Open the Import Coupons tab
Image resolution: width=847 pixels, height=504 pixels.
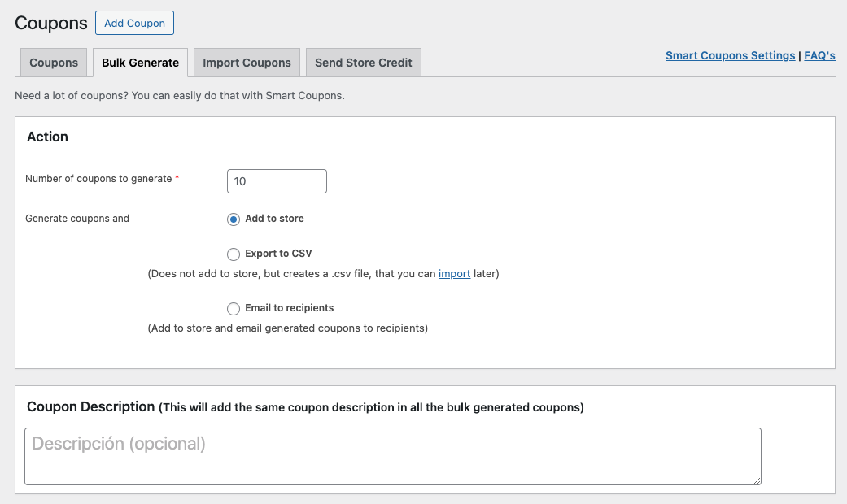(x=247, y=63)
